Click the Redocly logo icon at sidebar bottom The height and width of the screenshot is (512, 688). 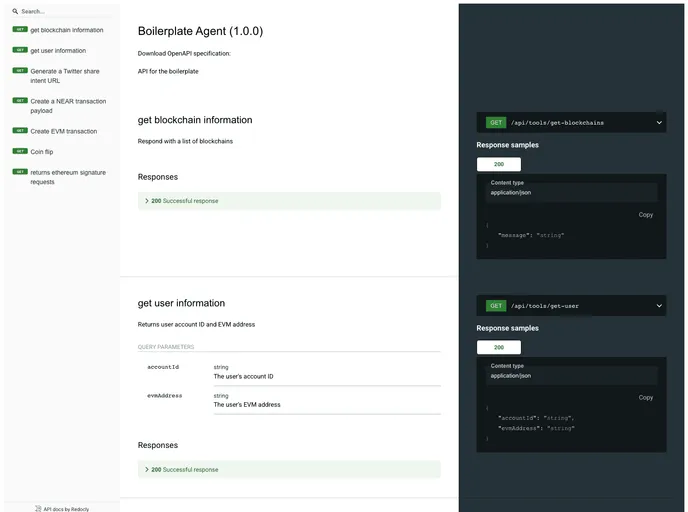[x=38, y=508]
